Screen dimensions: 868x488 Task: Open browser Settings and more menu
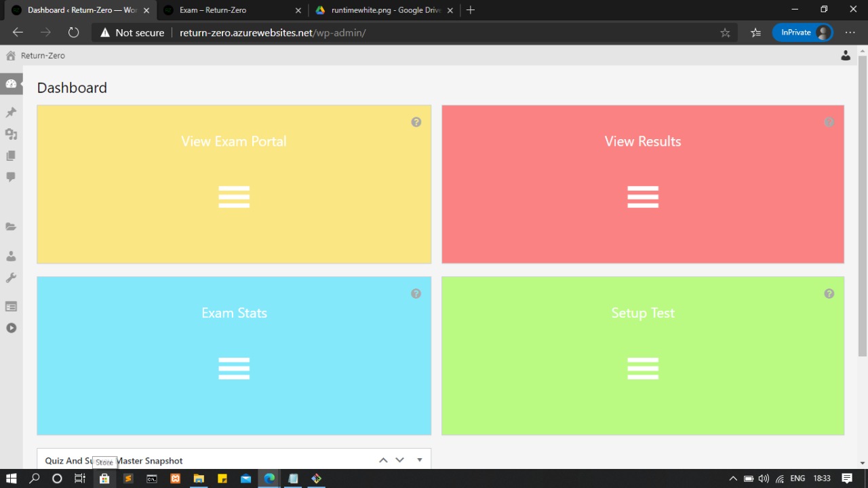(x=850, y=33)
